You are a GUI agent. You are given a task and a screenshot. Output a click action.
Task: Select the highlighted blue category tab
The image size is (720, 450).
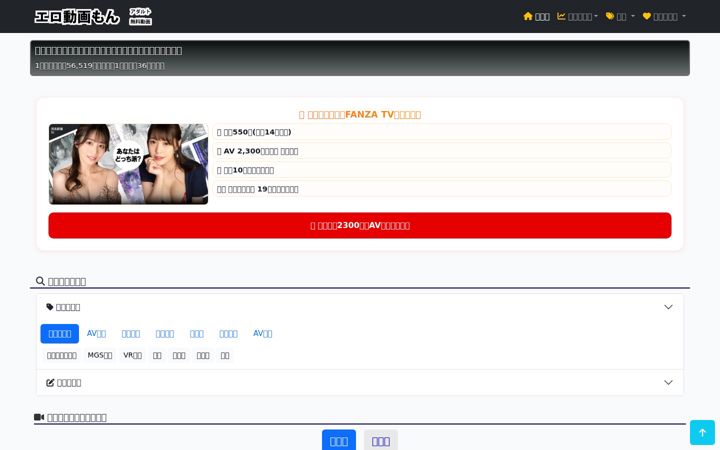pos(60,334)
